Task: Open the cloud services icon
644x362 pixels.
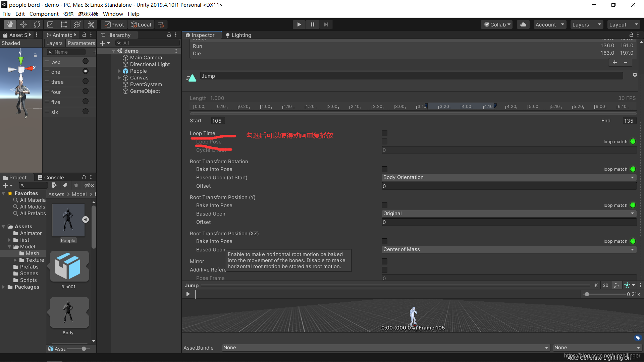Action: click(x=523, y=24)
